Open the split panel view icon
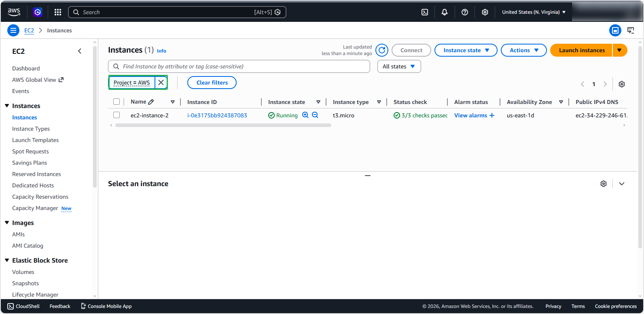Viewport: 644px width, 314px height. 615,30
